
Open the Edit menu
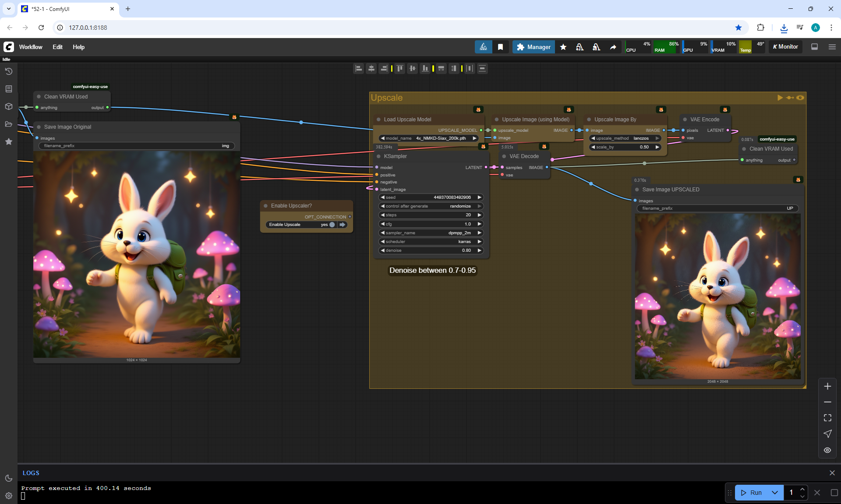(x=57, y=47)
